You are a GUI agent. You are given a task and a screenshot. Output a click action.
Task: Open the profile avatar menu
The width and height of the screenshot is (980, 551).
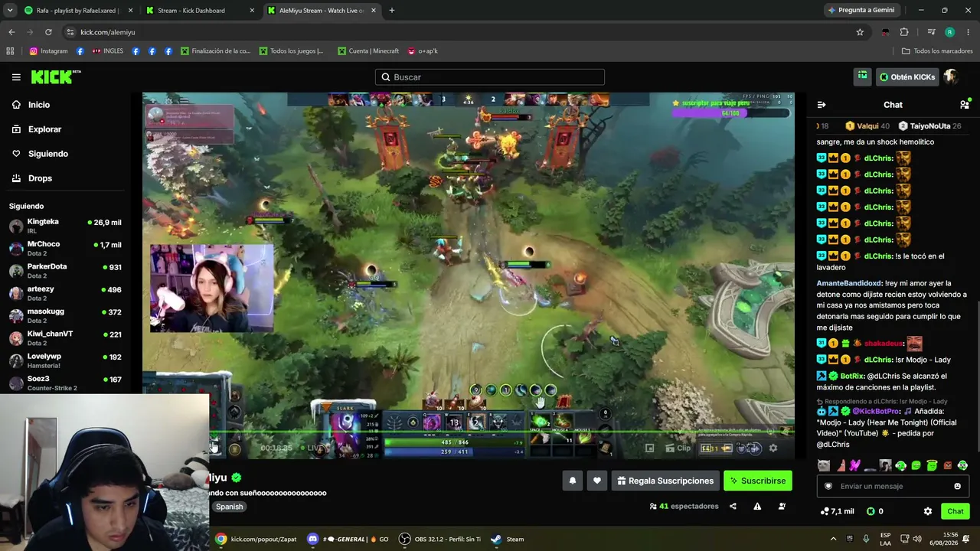951,77
